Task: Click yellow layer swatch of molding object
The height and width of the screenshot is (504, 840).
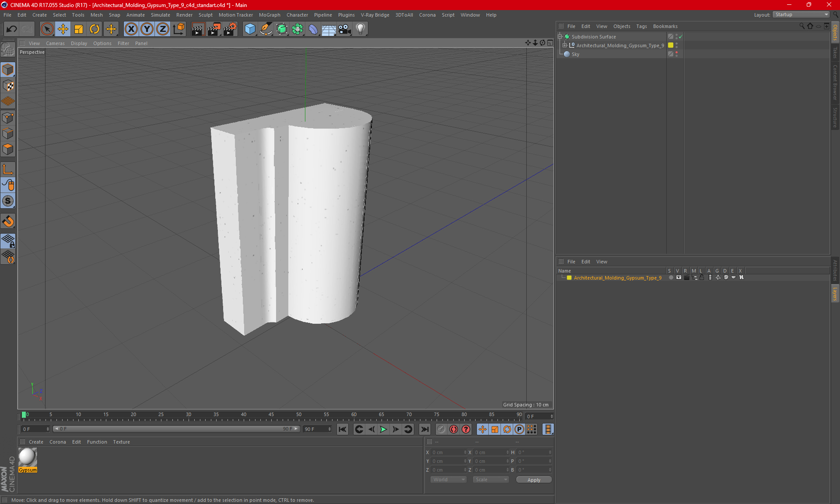Action: 671,45
